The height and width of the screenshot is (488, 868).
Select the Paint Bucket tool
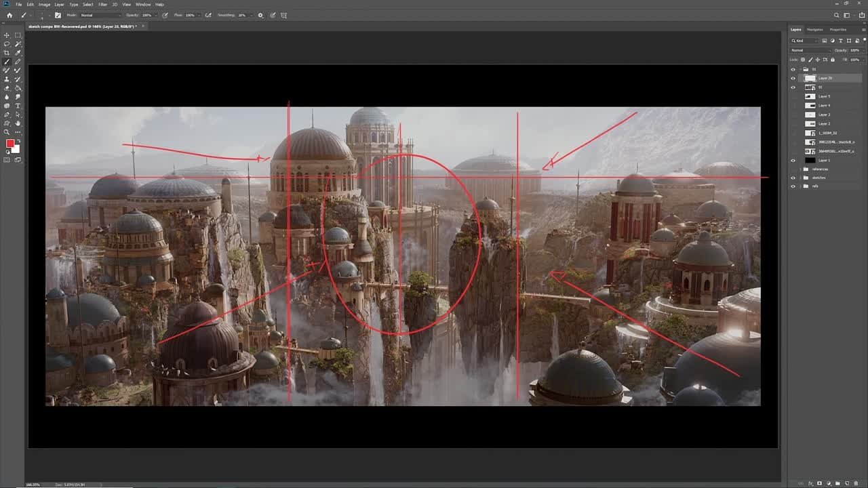[x=18, y=88]
